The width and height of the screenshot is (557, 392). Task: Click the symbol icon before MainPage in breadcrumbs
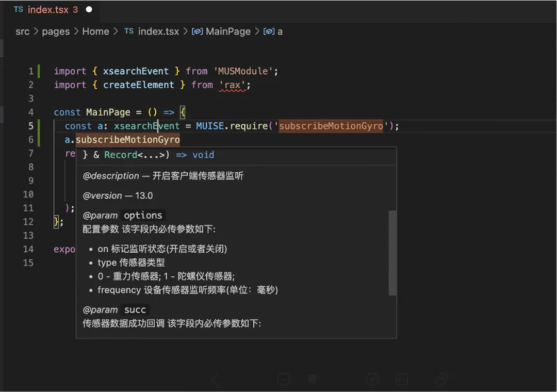click(197, 31)
